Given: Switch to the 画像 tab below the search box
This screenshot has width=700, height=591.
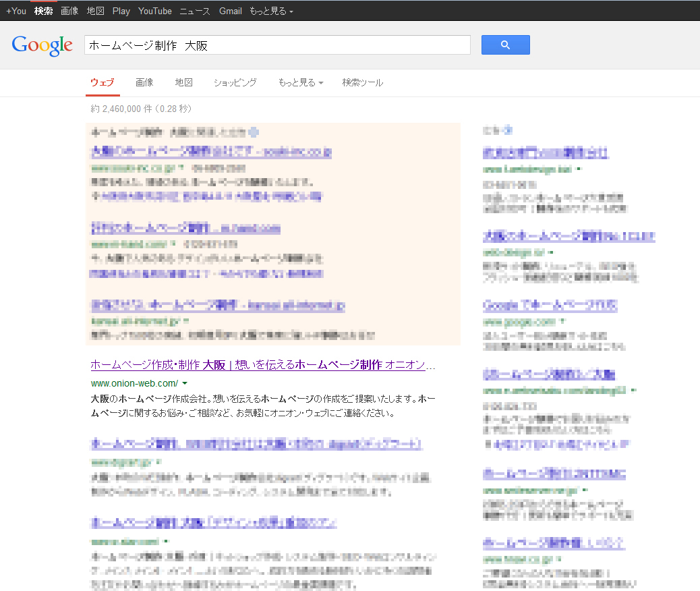Looking at the screenshot, I should (144, 82).
